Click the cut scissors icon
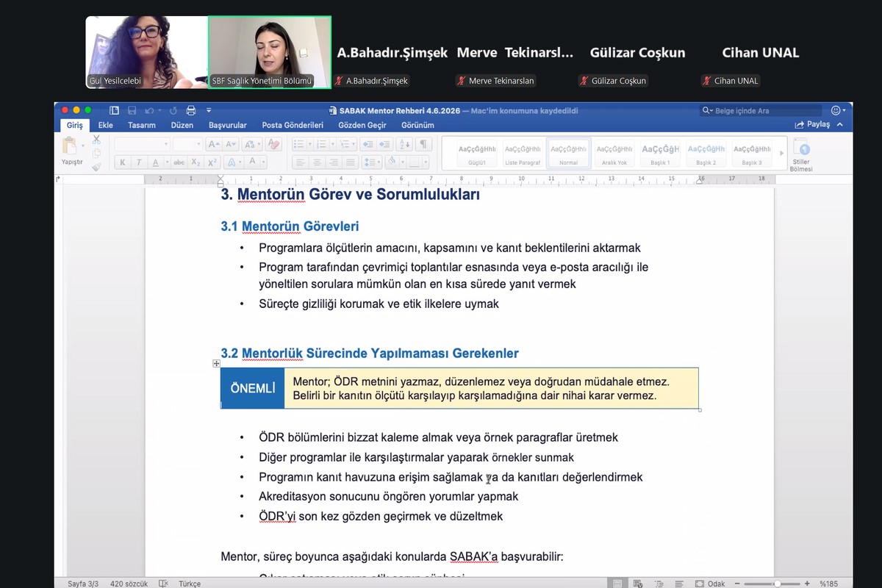882x588 pixels. pos(96,139)
